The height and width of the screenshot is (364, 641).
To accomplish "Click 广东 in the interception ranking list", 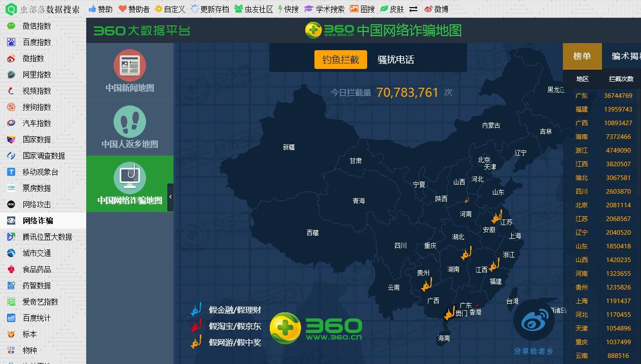I will (582, 95).
